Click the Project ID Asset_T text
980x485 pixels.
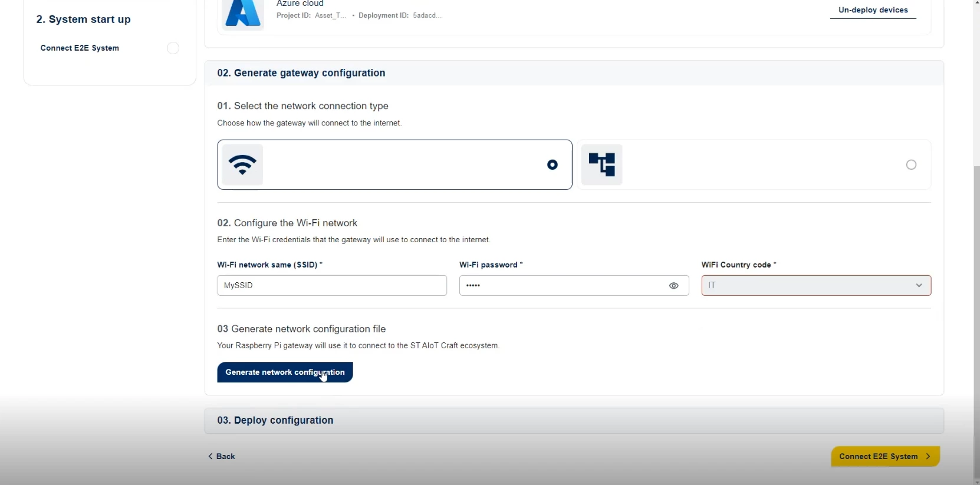[x=311, y=15]
